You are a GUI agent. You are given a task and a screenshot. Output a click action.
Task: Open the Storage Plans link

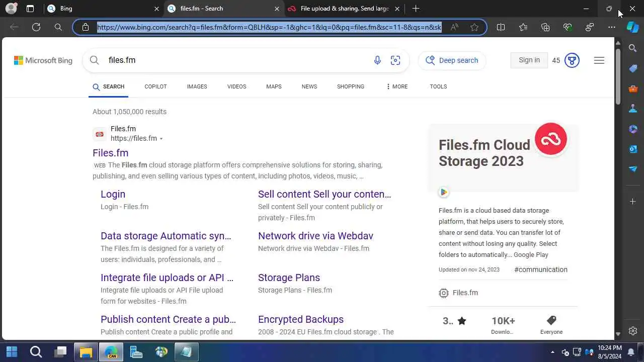(289, 278)
